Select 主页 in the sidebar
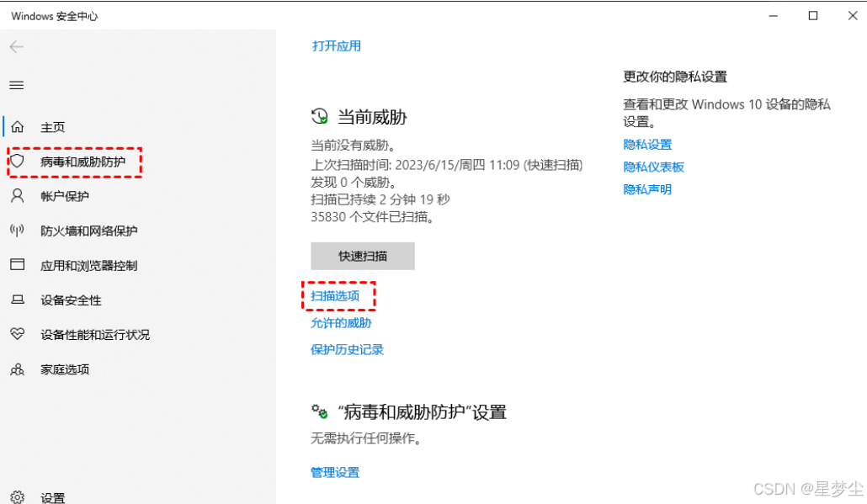The width and height of the screenshot is (867, 504). click(x=52, y=127)
